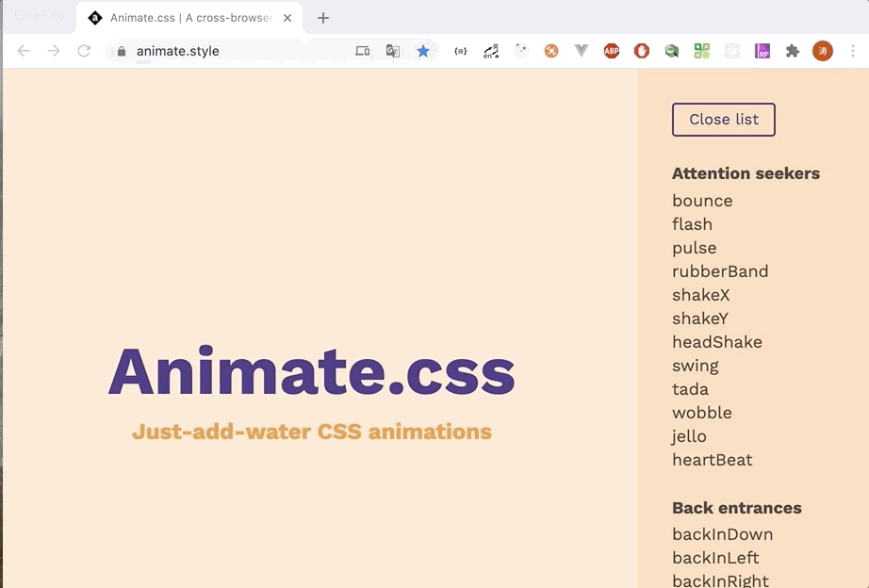Open Chrome's three-dot menu
Screen dimensions: 869x588
(853, 51)
